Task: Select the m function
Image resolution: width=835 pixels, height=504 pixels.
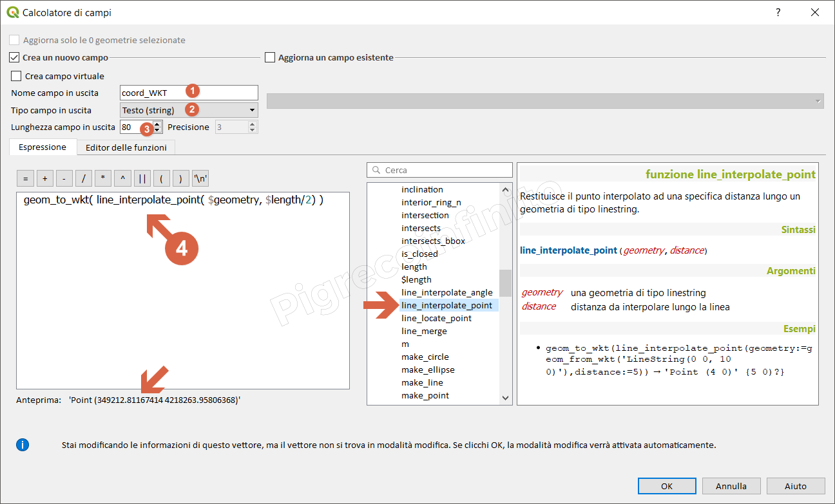Action: coord(405,344)
